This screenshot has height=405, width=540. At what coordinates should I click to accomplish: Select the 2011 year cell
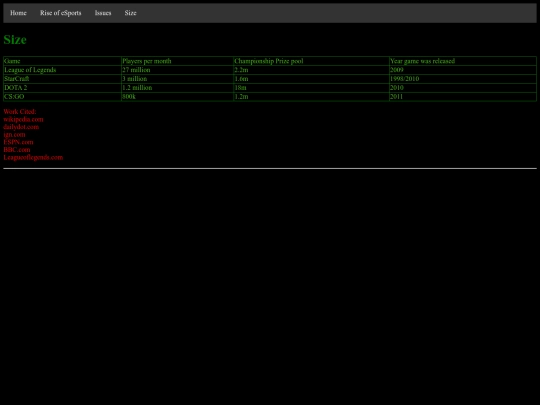(463, 97)
